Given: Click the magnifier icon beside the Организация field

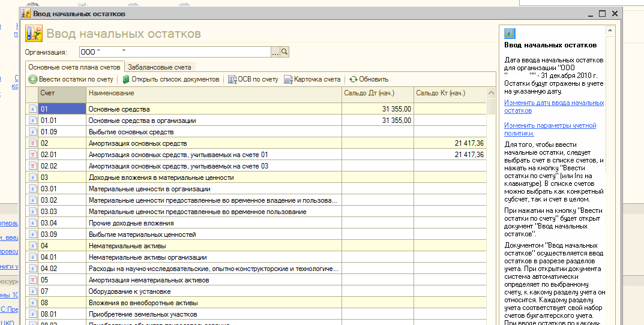Looking at the screenshot, I should click(x=285, y=52).
